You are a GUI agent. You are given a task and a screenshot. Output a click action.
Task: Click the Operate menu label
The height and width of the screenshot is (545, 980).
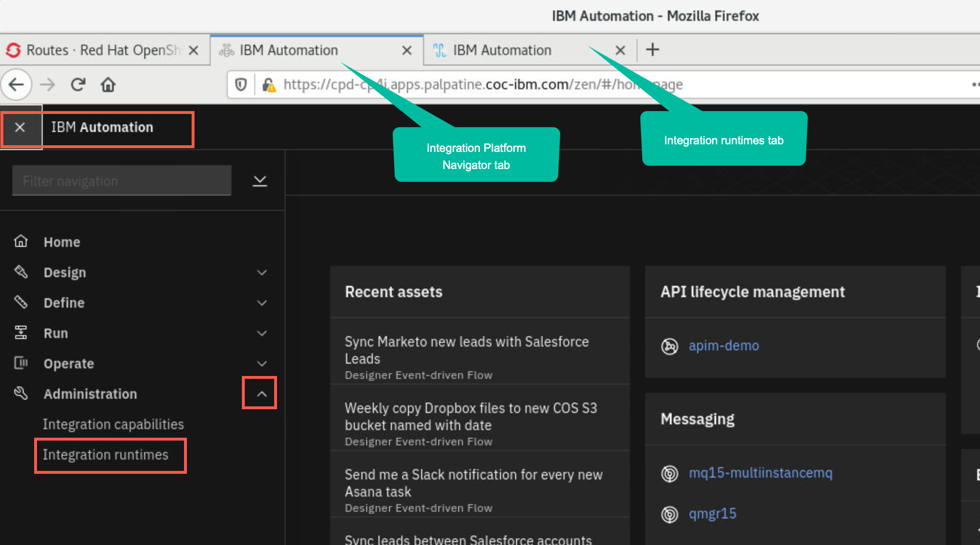69,364
